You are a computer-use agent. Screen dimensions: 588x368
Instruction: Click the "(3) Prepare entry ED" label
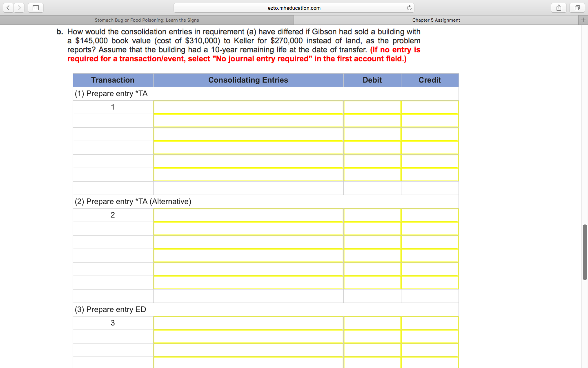pyautogui.click(x=110, y=310)
